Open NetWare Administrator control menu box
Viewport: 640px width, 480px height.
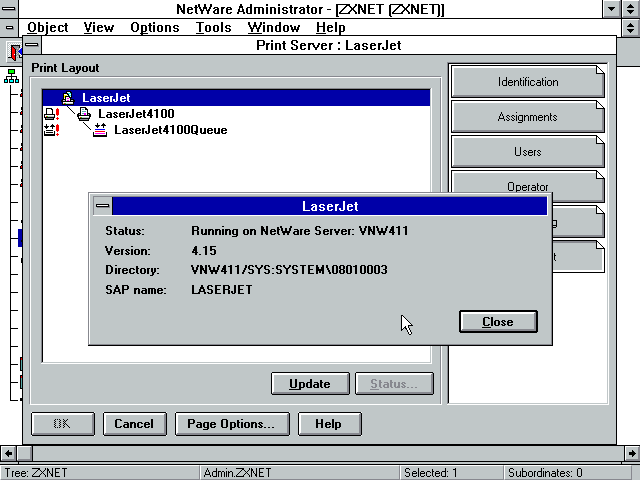coord(9,9)
